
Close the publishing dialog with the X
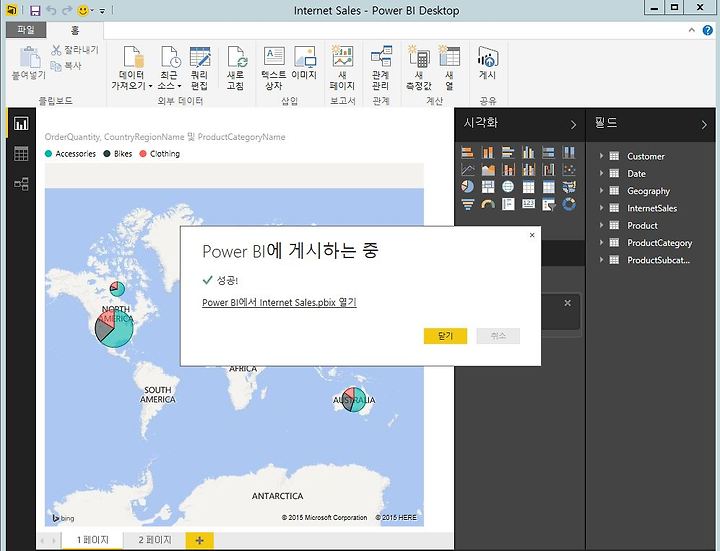532,235
